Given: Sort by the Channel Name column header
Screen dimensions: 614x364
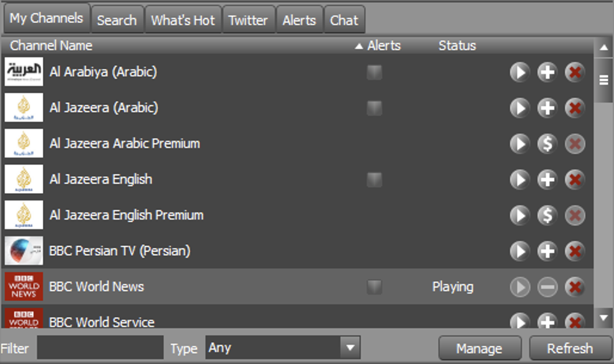Looking at the screenshot, I should click(x=51, y=46).
